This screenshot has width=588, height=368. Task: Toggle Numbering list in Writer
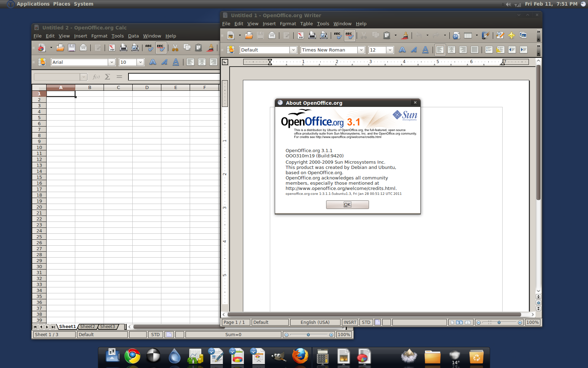click(x=489, y=50)
